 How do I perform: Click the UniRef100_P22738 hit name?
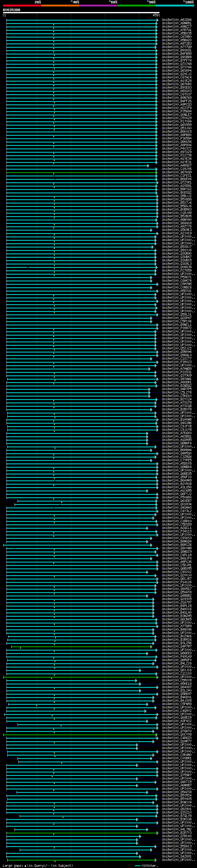tap(177, 155)
